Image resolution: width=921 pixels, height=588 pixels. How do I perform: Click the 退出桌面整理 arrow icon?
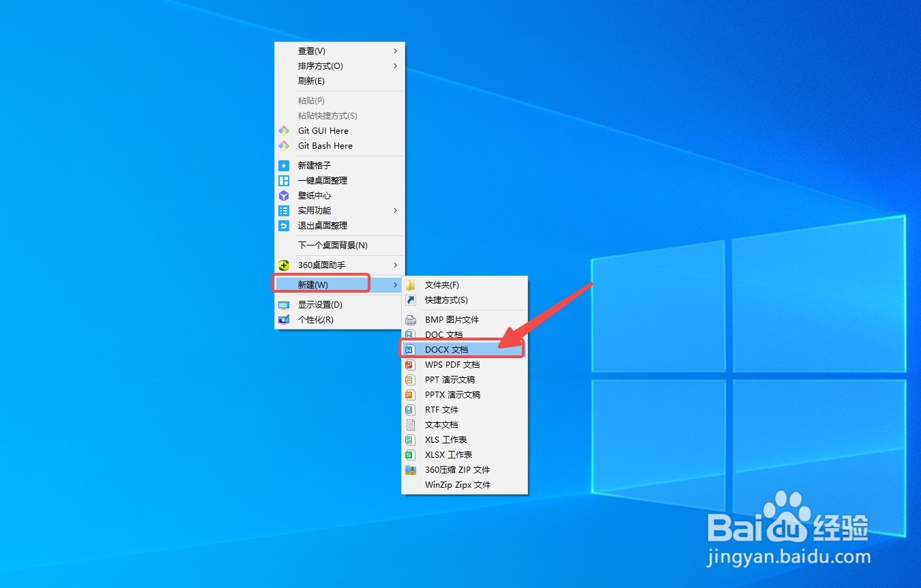pyautogui.click(x=284, y=226)
